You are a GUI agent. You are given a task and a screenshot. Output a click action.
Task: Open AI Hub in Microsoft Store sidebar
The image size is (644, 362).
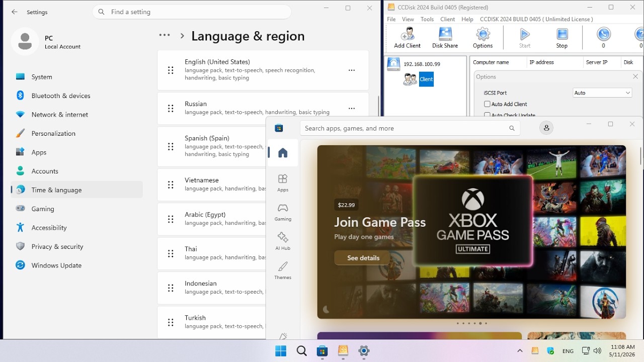(283, 241)
